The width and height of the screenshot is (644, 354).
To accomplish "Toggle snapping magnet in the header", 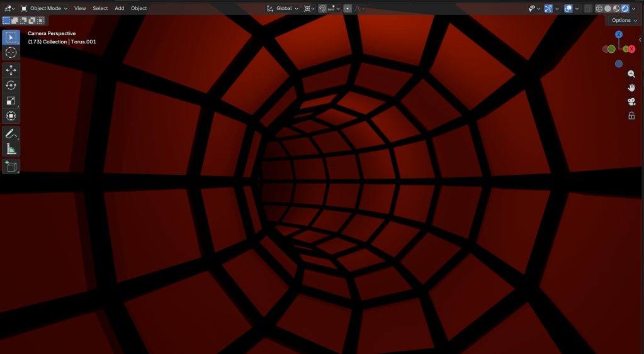I will 322,9.
